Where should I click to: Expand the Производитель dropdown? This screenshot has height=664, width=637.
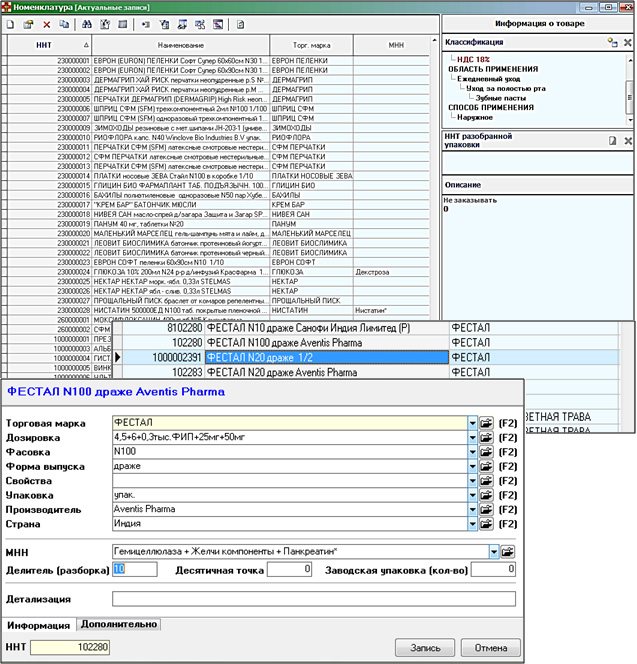(x=472, y=509)
